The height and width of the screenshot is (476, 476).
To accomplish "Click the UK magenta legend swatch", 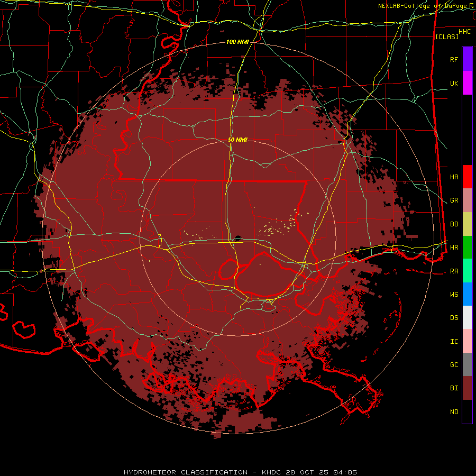I will pyautogui.click(x=467, y=83).
